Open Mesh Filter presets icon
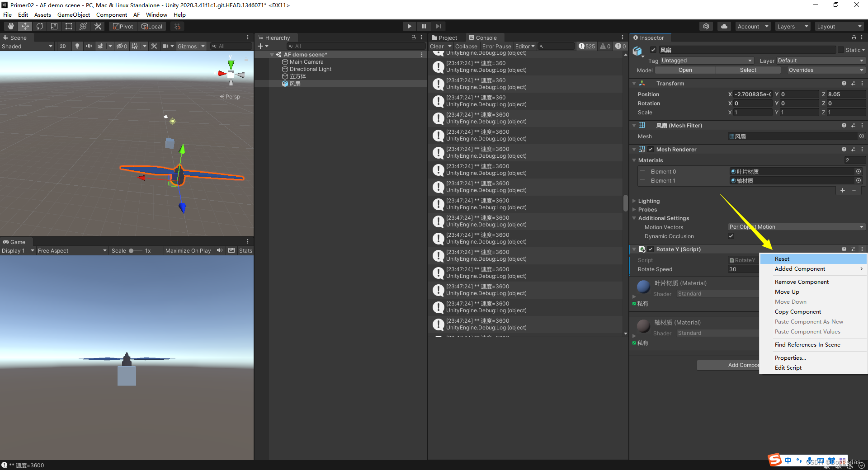Screen dimensions: 868x470 (853, 125)
